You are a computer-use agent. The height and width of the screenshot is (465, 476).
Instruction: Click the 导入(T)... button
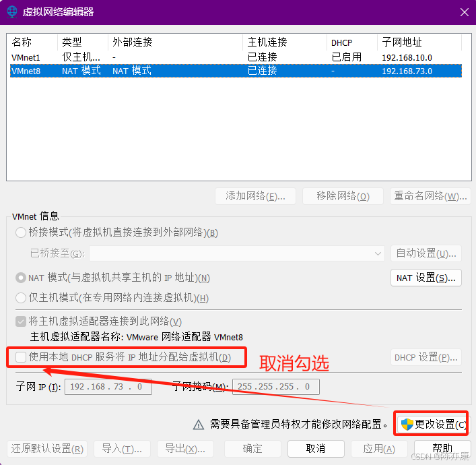(x=122, y=449)
